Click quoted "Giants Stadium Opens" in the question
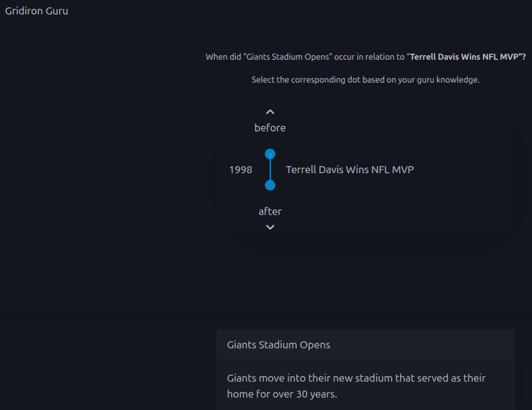 287,57
